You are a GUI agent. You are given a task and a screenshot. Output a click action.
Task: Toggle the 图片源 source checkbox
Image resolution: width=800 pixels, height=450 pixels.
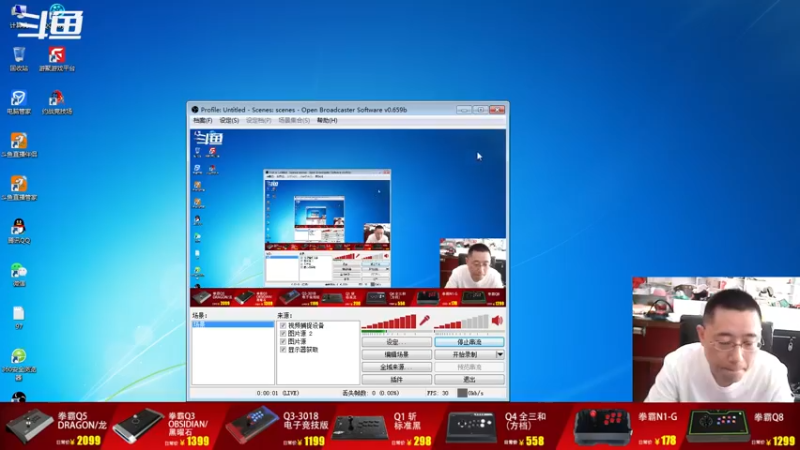283,342
